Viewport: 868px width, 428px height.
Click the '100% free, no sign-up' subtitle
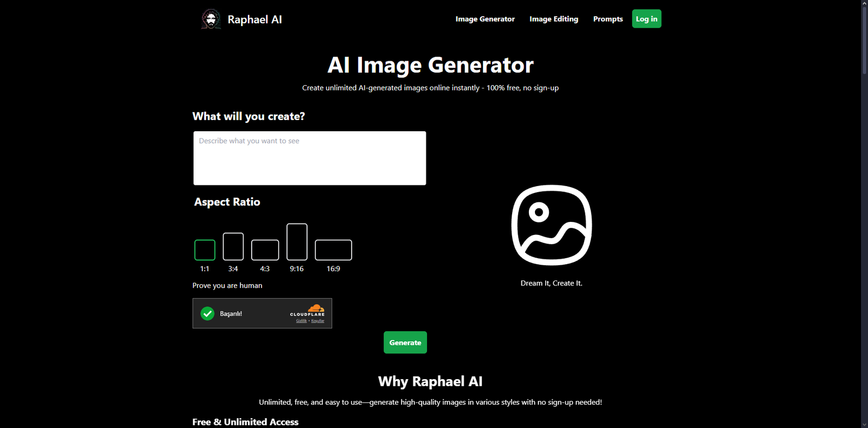click(522, 88)
